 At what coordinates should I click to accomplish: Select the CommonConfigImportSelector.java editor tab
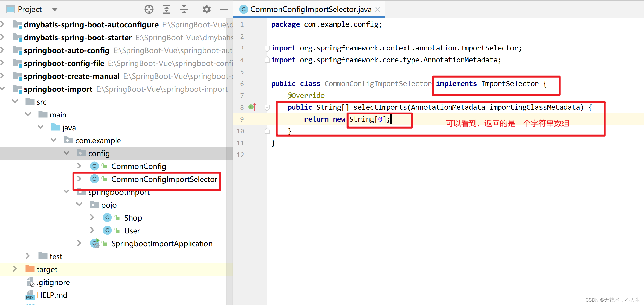[310, 10]
